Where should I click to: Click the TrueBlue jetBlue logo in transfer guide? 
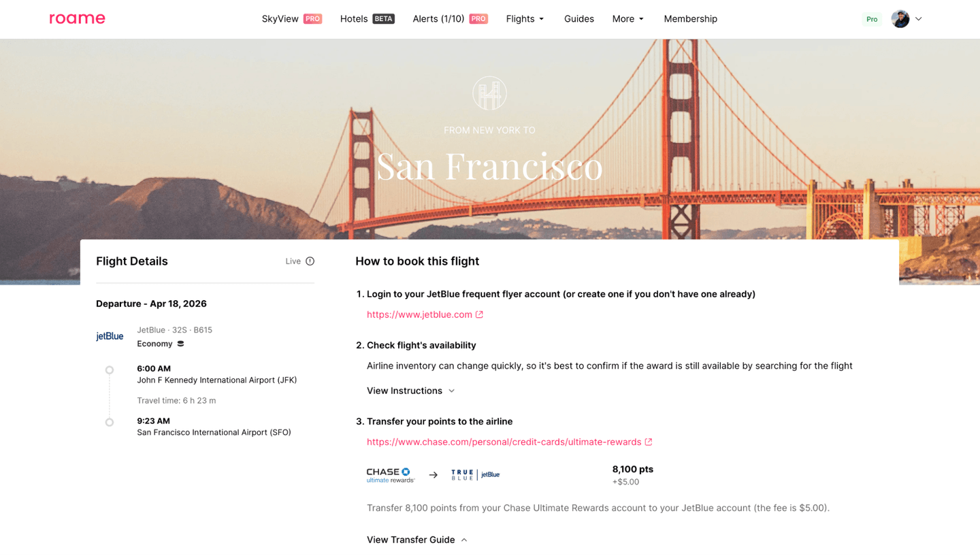coord(474,475)
